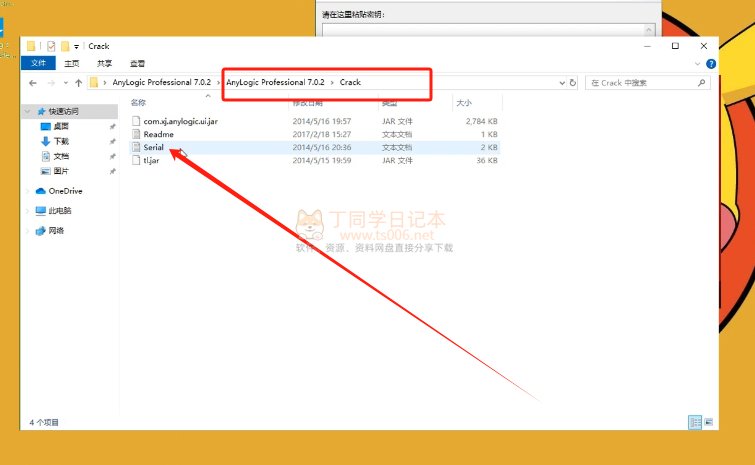The image size is (755, 465).
Task: Go back with the back arrow
Action: pyautogui.click(x=33, y=83)
